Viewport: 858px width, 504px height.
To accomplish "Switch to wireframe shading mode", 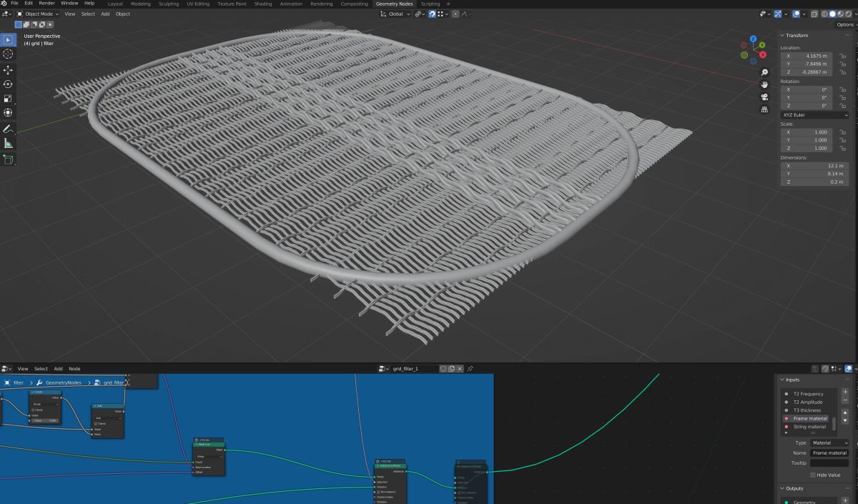I will coord(824,14).
